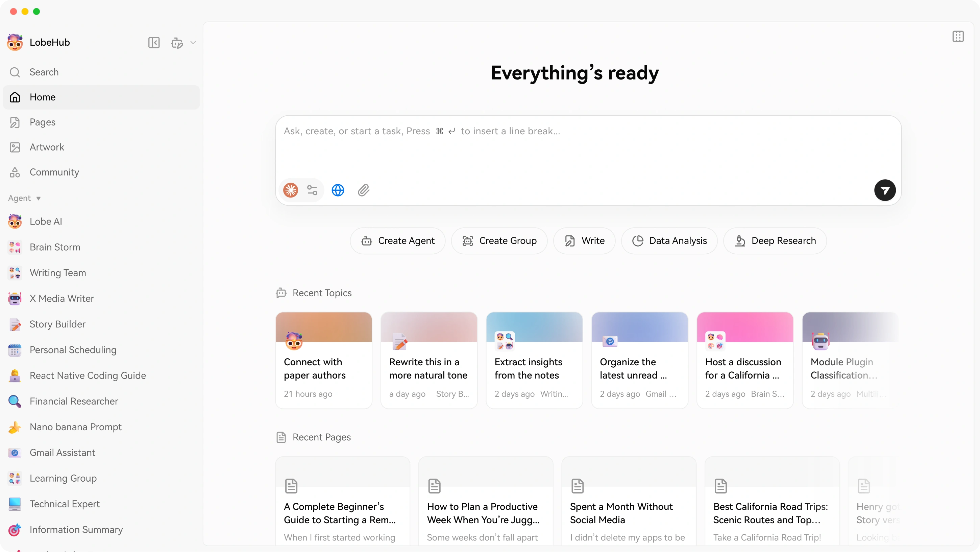
Task: Collapse the Agent section triangle
Action: (x=38, y=198)
